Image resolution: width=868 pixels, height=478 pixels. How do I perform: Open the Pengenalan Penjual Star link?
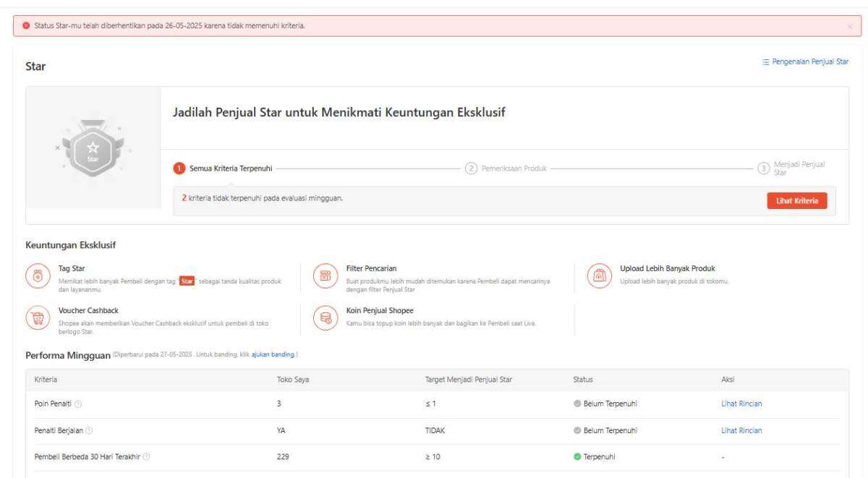tap(805, 62)
